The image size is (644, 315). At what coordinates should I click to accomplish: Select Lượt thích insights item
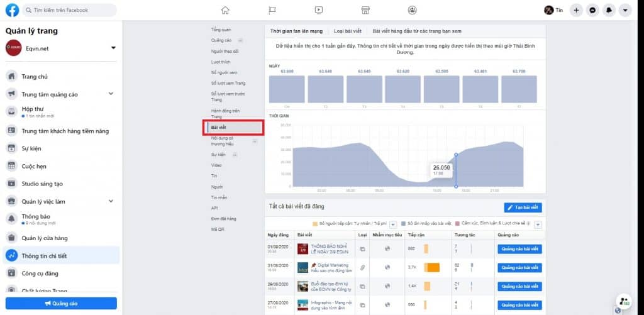[x=221, y=62]
